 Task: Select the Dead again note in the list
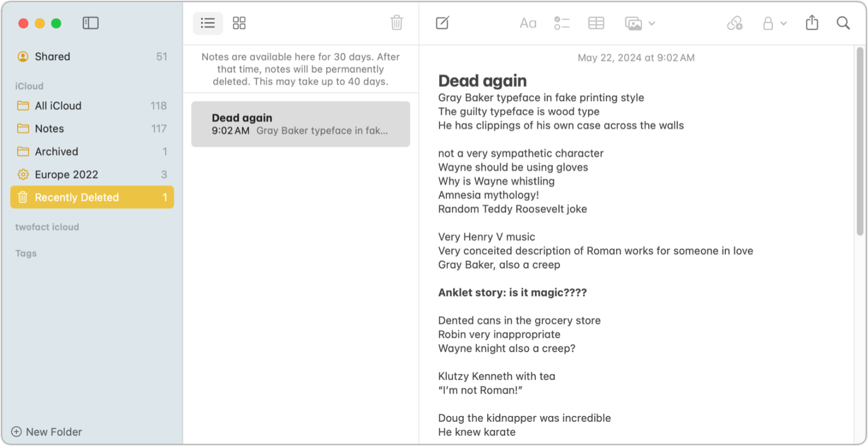[300, 124]
